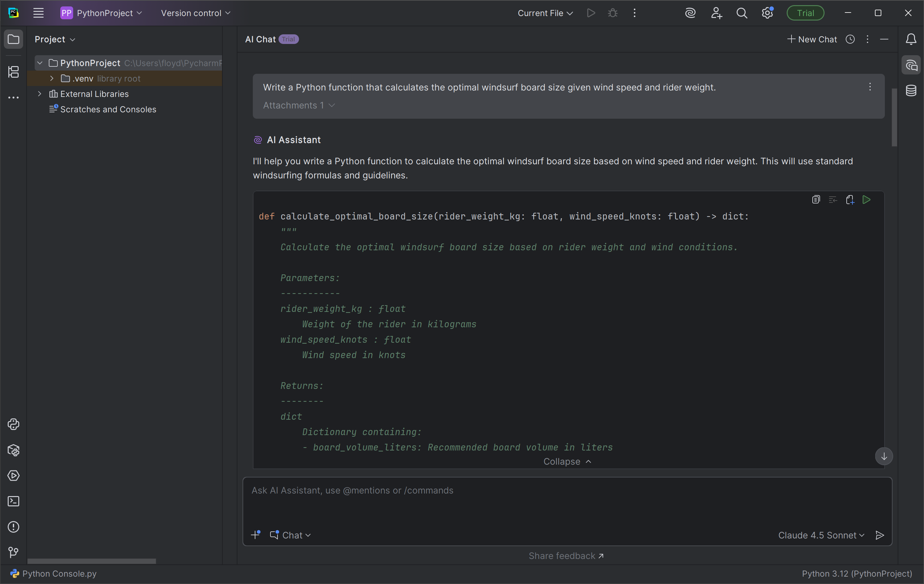This screenshot has width=924, height=584.
Task: Toggle the AI Chat side panel
Action: (x=911, y=65)
